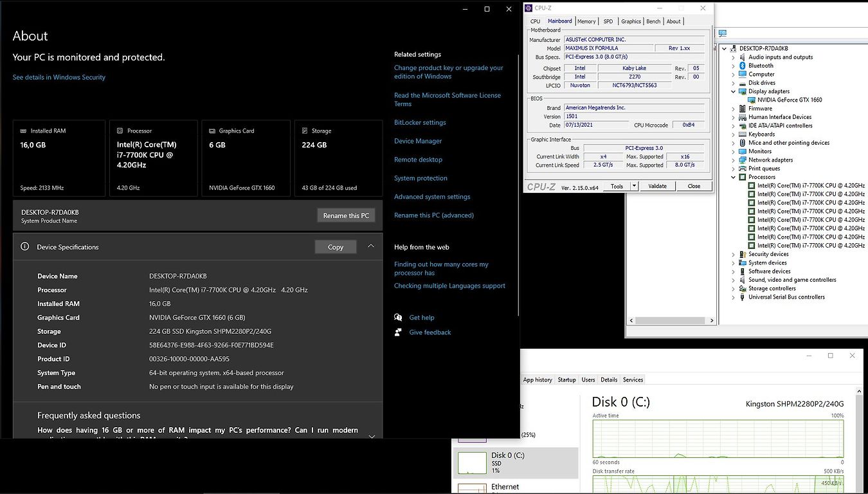Expand the System devices node

(x=733, y=262)
